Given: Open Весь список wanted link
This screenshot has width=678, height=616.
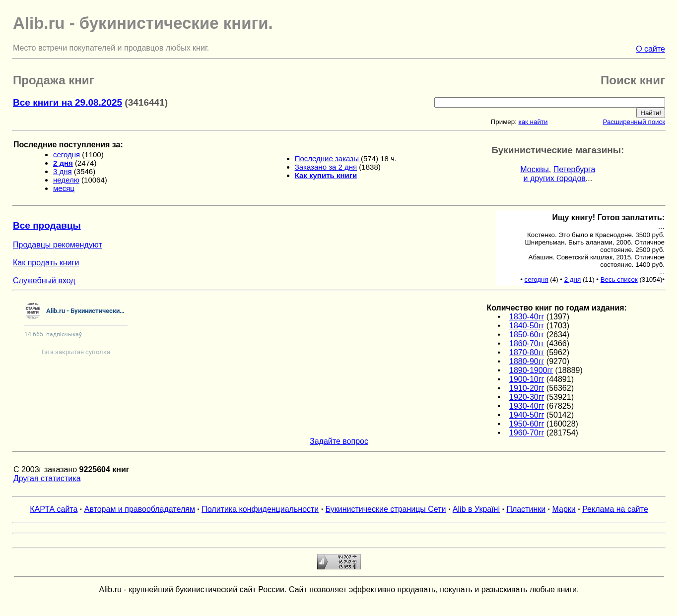Looking at the screenshot, I should [x=619, y=280].
